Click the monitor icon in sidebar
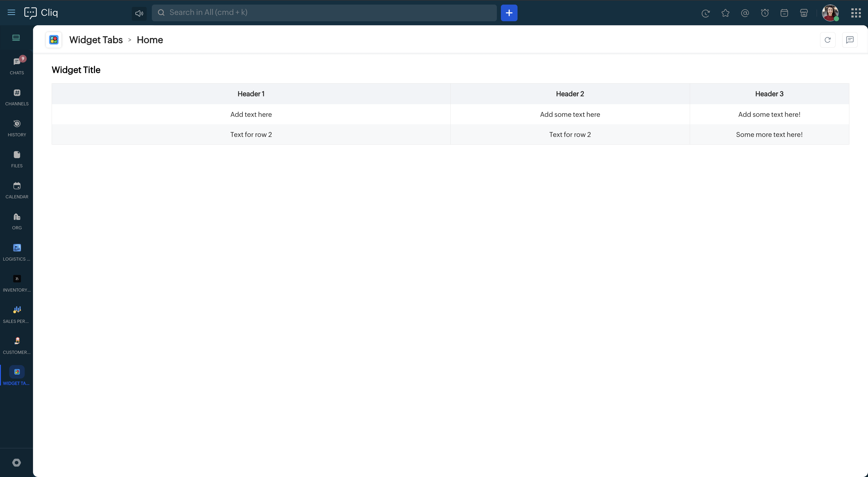The width and height of the screenshot is (868, 477). [16, 37]
